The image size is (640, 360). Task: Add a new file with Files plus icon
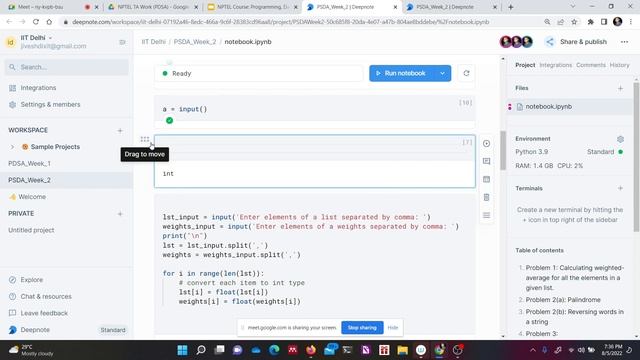click(620, 88)
